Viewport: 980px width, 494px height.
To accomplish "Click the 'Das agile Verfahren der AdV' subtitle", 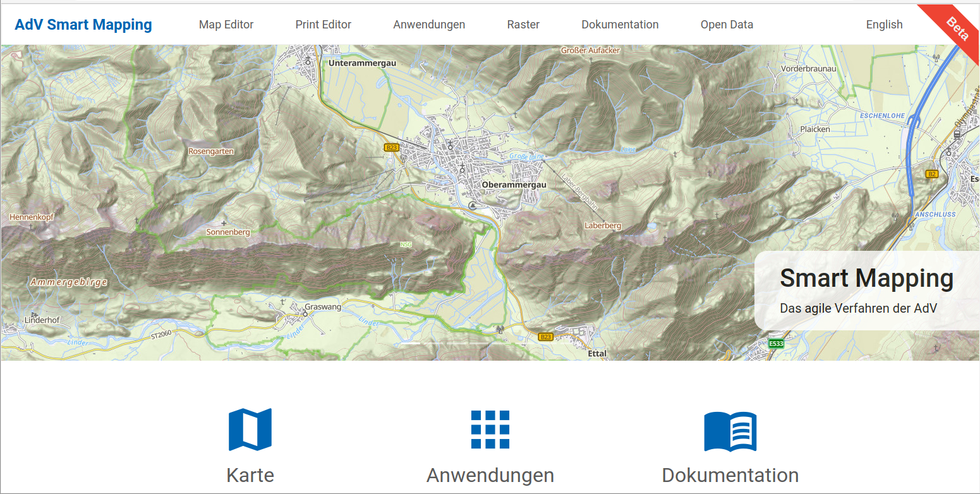I will click(858, 308).
